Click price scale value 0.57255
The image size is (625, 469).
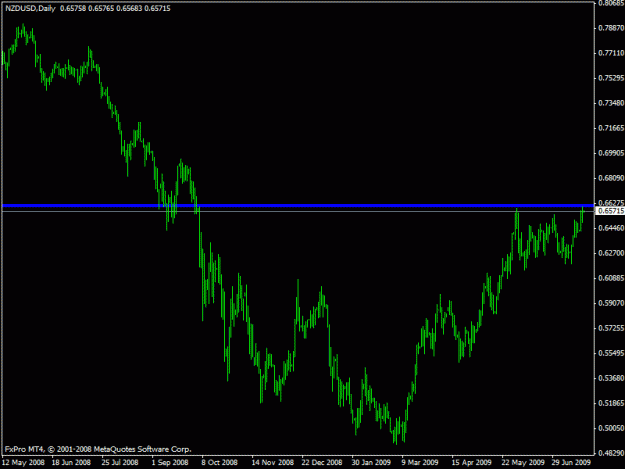pyautogui.click(x=611, y=328)
